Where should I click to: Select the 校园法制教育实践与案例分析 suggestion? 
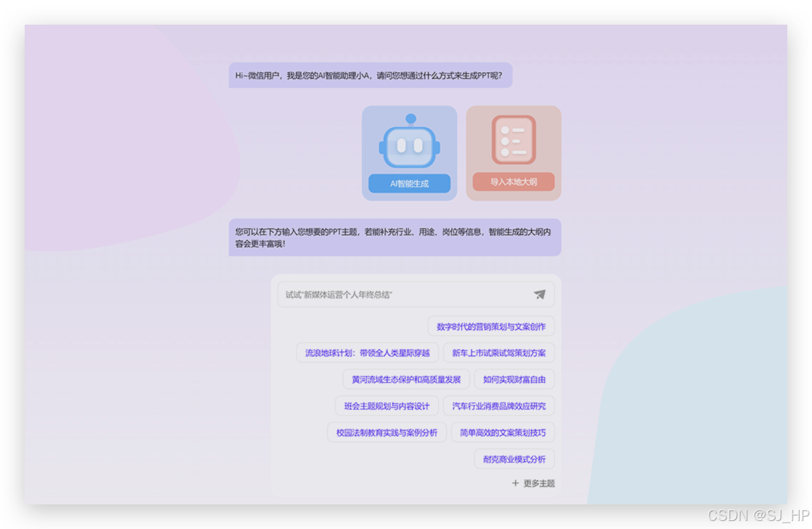click(x=387, y=433)
